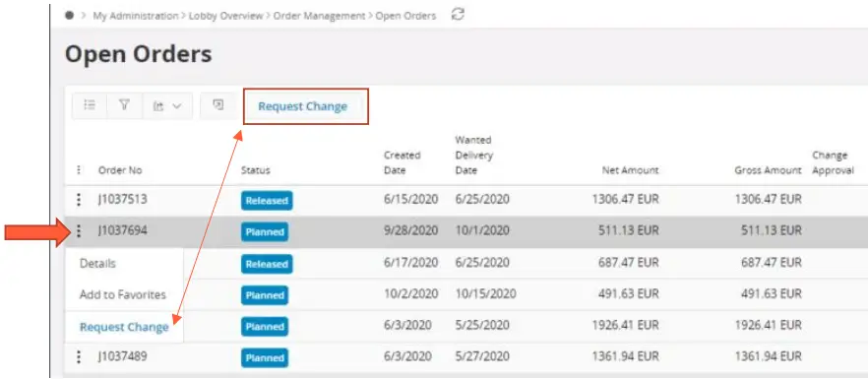Click created date 9/28/2020
The height and width of the screenshot is (379, 868).
pos(410,231)
